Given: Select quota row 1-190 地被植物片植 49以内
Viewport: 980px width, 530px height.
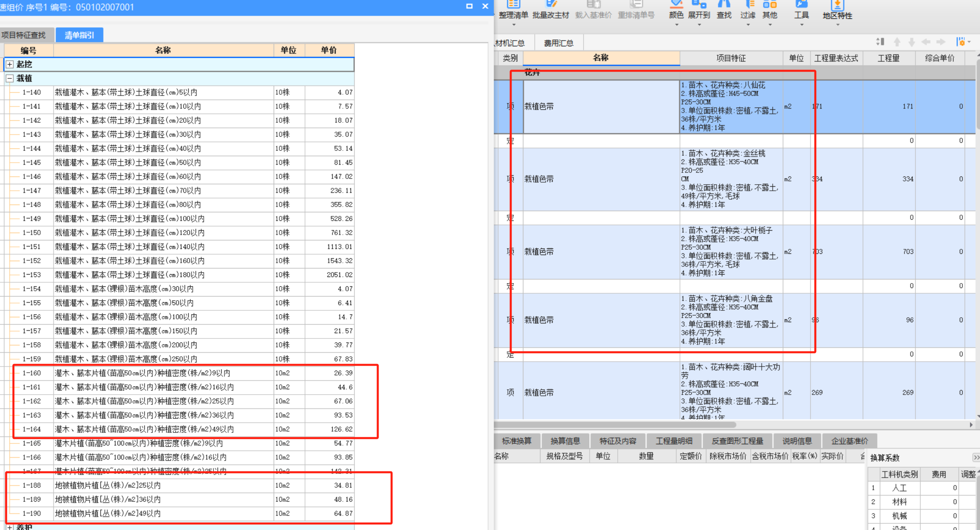Looking at the screenshot, I should 179,513.
